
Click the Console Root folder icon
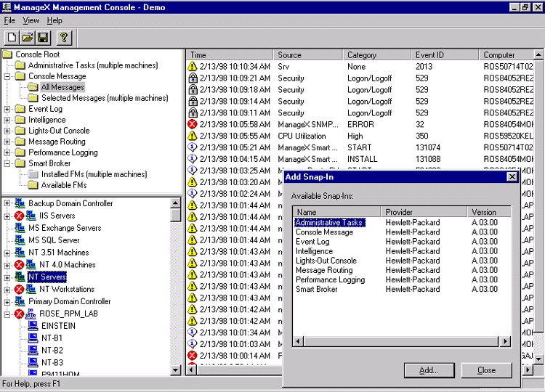click(x=8, y=54)
